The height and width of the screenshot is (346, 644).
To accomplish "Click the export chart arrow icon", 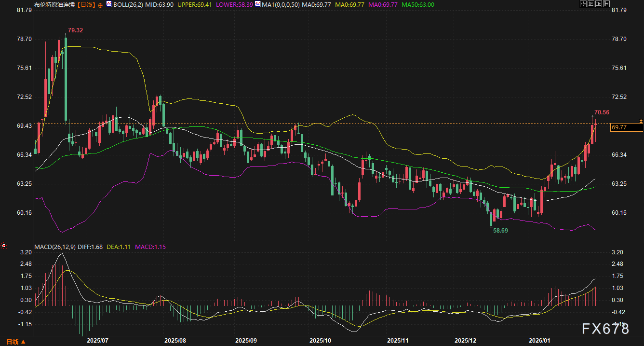I will coord(606,4).
